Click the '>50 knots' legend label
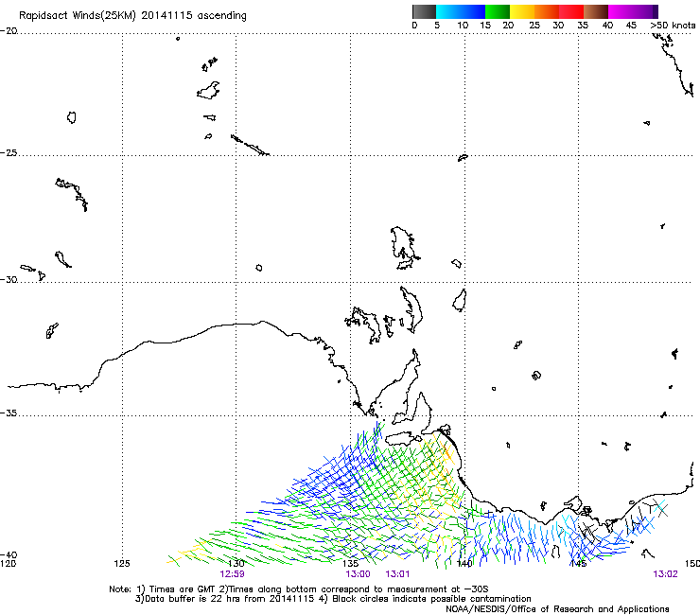Screen dimensions: 700x615 673,26
